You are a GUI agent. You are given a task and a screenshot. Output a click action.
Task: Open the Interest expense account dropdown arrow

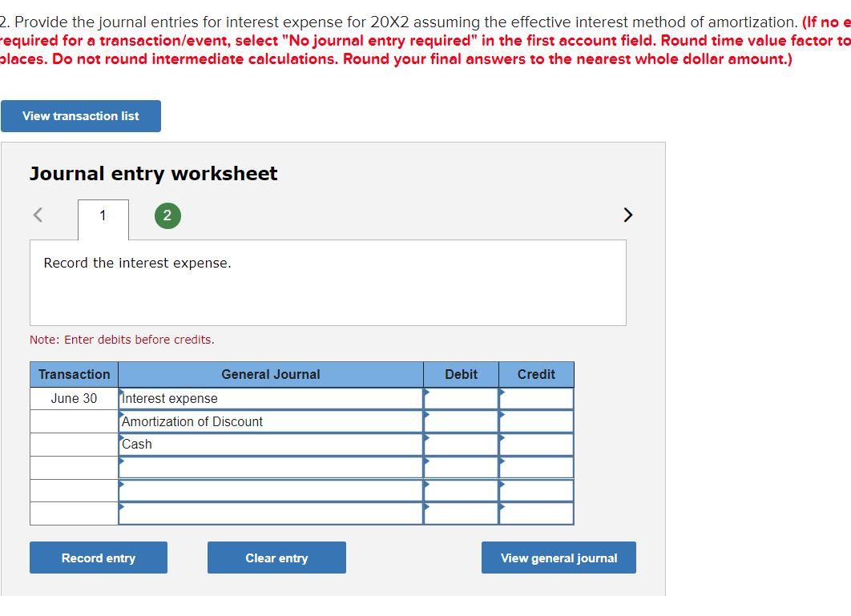123,394
